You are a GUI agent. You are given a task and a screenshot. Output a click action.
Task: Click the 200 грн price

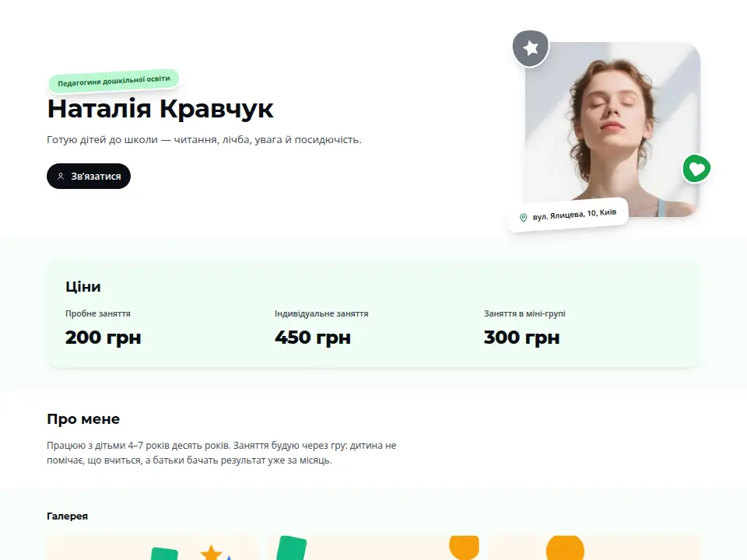[x=103, y=337]
